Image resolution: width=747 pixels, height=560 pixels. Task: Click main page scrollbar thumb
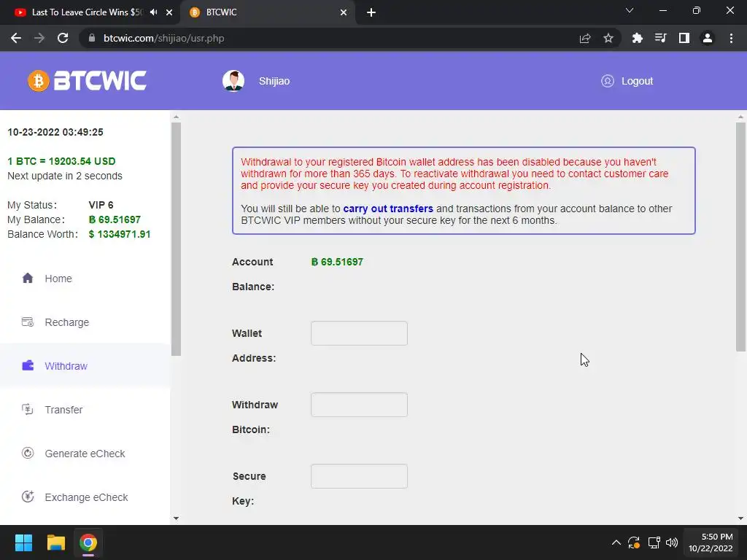coord(740,237)
